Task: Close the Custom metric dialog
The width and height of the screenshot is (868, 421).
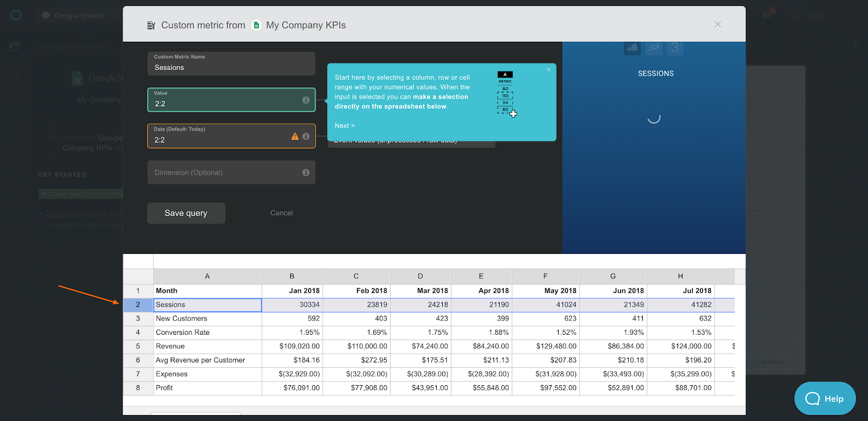Action: [718, 24]
